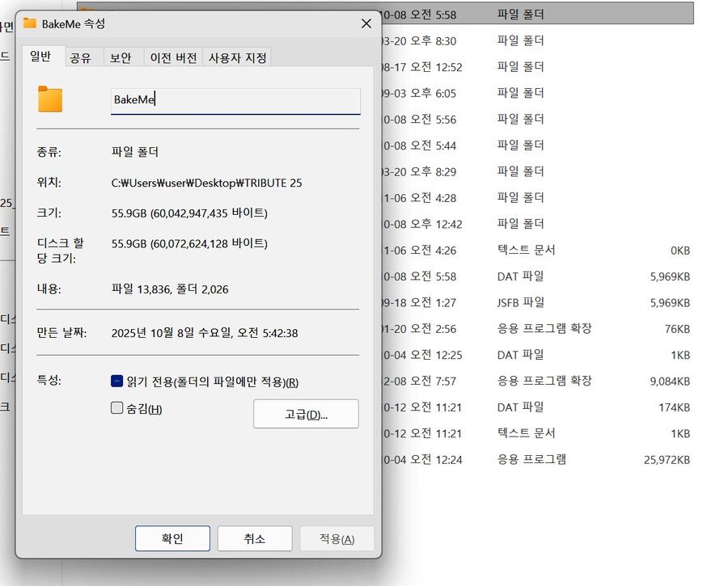Click the 적용 button
This screenshot has height=586, width=728.
tap(336, 538)
